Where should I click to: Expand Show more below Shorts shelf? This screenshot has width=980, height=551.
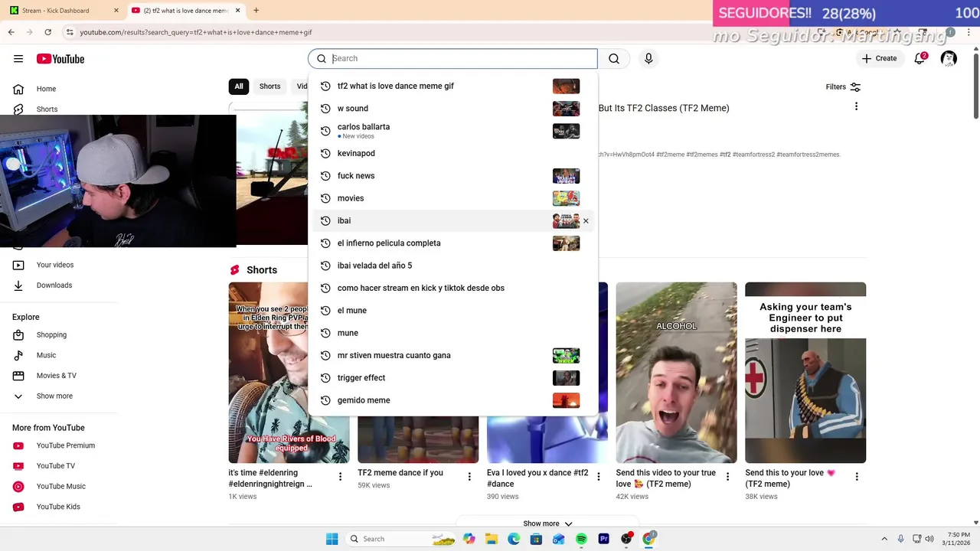[547, 523]
